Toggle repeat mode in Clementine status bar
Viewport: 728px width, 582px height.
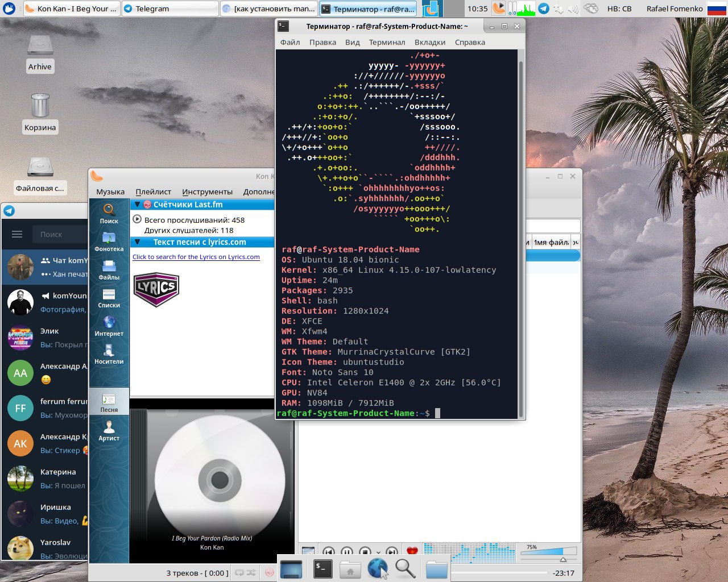pos(240,573)
